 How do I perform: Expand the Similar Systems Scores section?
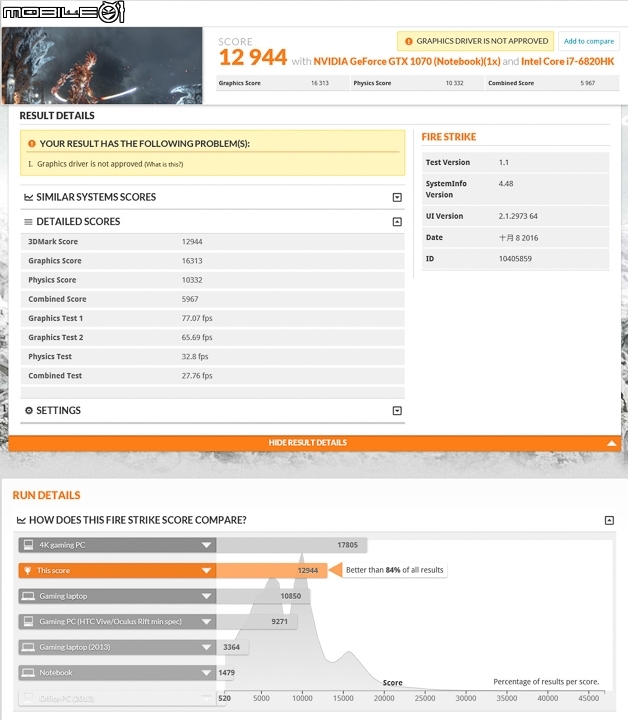(397, 197)
